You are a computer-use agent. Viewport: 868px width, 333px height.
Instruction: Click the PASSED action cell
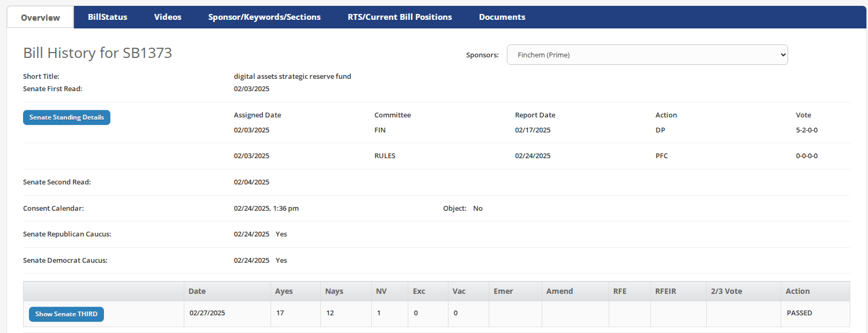(x=799, y=313)
